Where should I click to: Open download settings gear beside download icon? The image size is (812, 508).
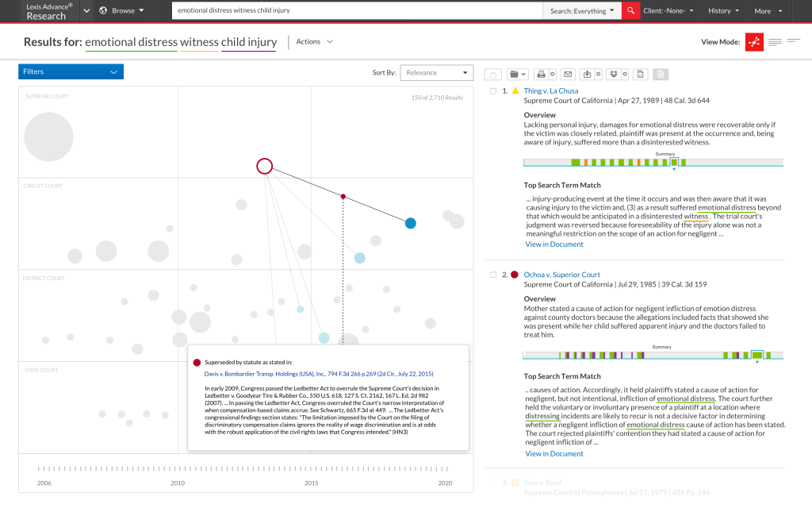(598, 74)
